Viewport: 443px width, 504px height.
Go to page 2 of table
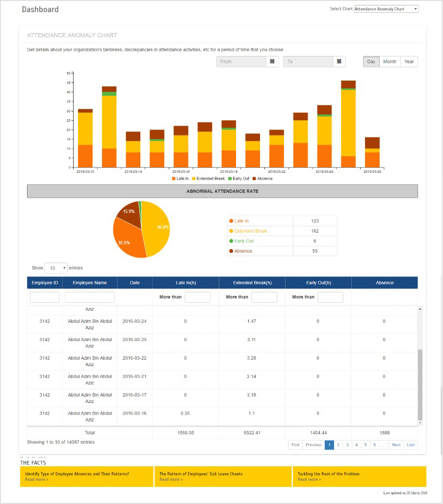(338, 445)
